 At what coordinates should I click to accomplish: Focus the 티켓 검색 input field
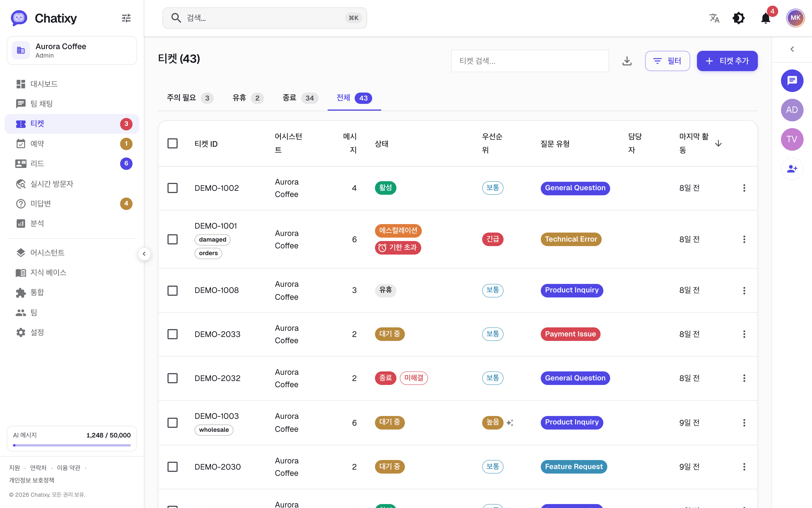[x=530, y=61]
